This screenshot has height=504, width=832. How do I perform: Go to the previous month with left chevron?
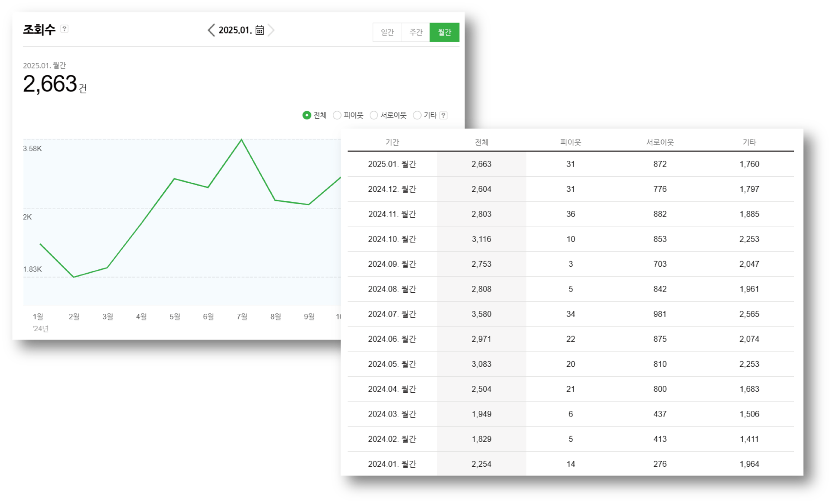click(x=211, y=30)
